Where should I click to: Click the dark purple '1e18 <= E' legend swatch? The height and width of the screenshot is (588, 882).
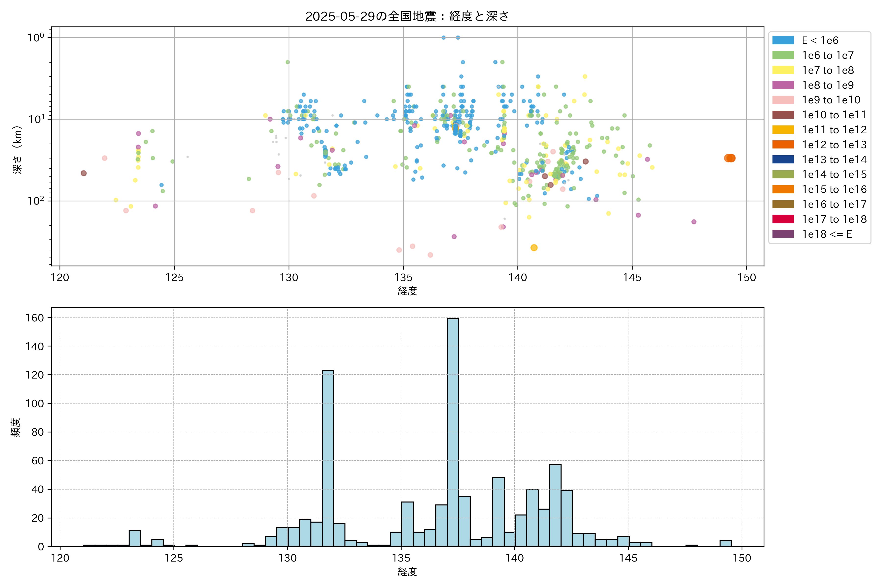[783, 234]
